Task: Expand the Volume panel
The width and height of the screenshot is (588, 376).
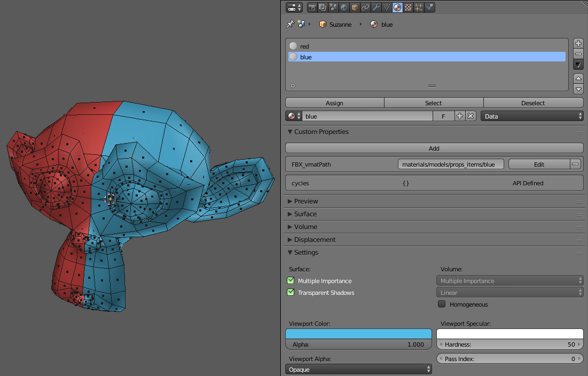Action: 290,227
